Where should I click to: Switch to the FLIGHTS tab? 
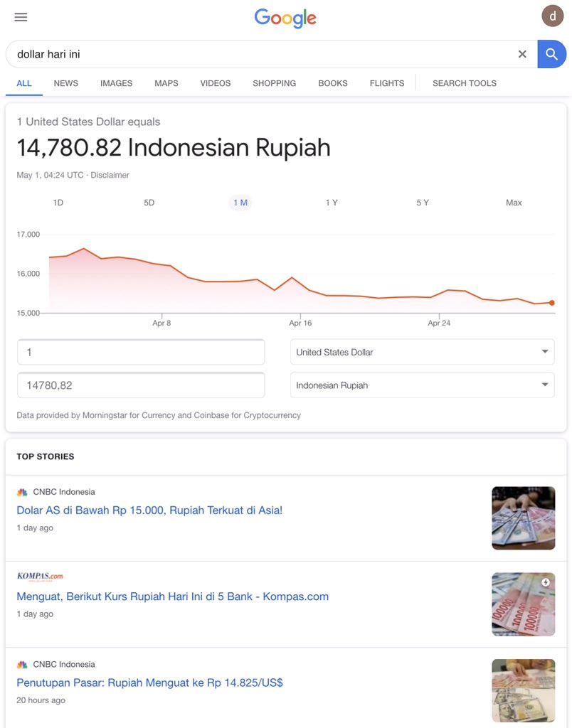pos(387,83)
